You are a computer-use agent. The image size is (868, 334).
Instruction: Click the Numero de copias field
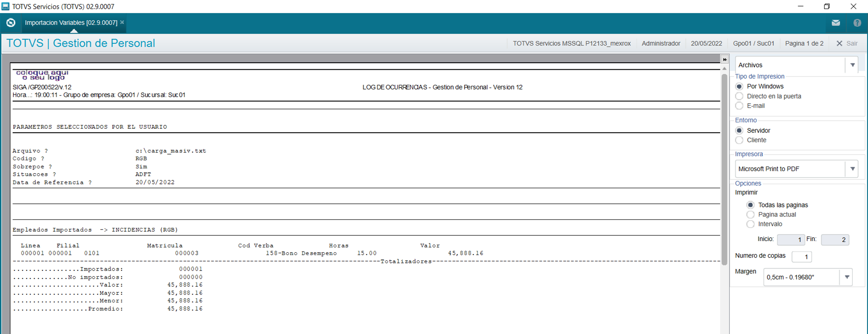(x=802, y=257)
